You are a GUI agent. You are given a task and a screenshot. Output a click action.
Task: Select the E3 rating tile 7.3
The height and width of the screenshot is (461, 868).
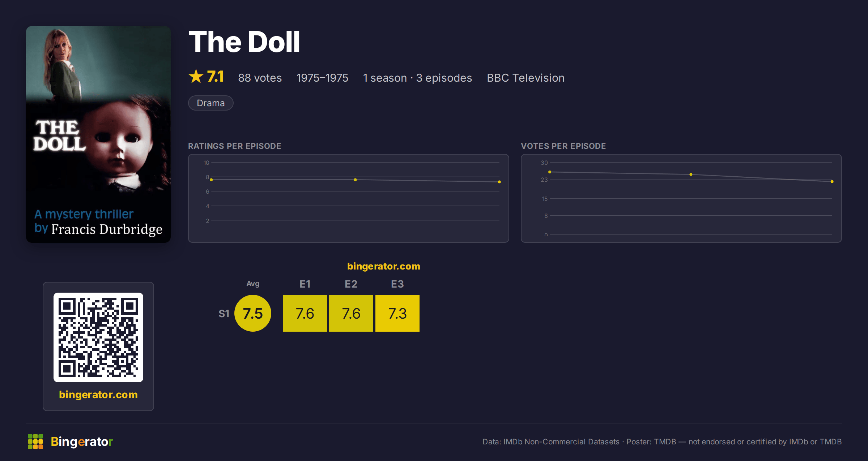(397, 313)
